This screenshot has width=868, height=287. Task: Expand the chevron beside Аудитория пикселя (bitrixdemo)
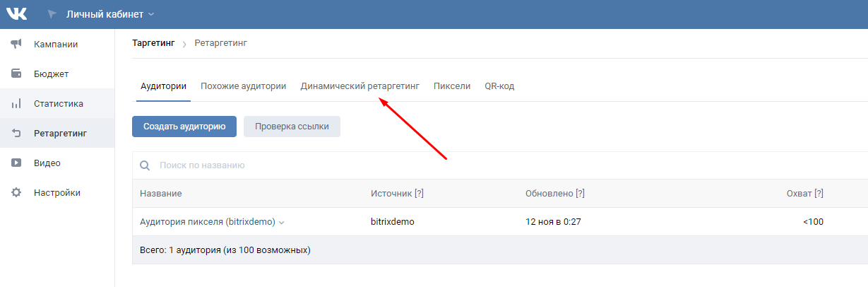(282, 223)
